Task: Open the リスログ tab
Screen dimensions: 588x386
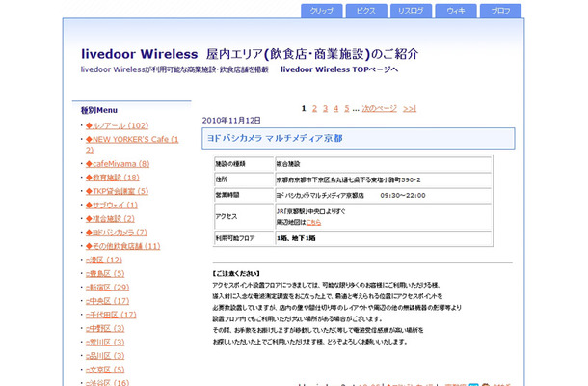Action: (x=411, y=11)
